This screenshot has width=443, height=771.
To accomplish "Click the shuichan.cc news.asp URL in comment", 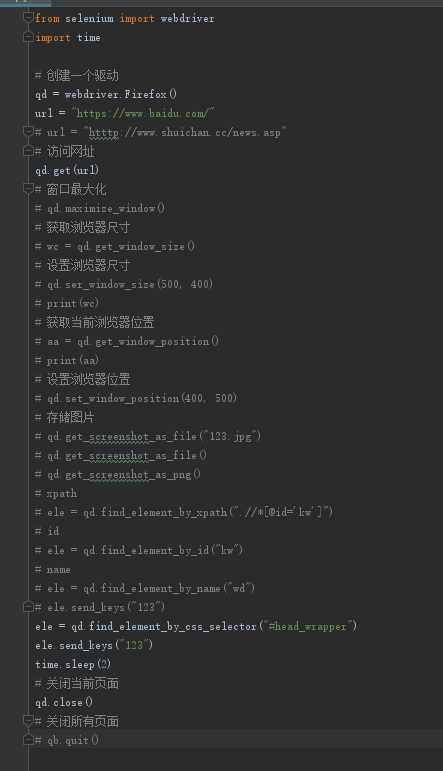I will click(x=185, y=132).
